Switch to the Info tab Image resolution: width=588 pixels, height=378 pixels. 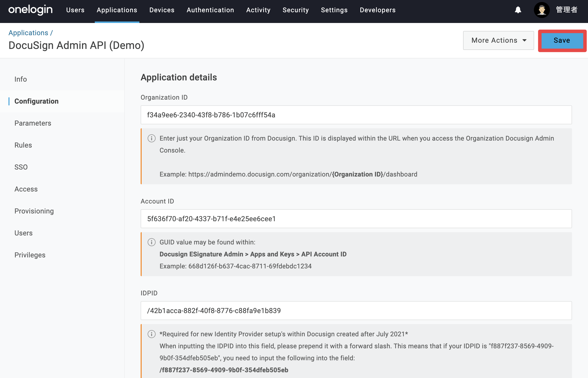pos(20,79)
